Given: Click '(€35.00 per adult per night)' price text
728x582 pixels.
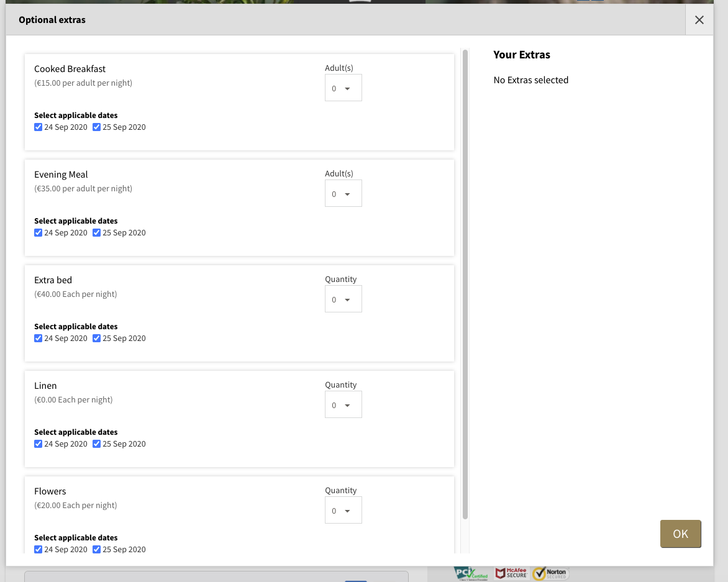Looking at the screenshot, I should (x=83, y=188).
